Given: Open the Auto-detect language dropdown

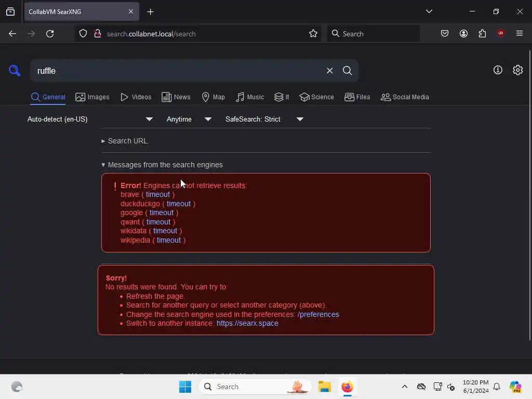Looking at the screenshot, I should (x=90, y=119).
